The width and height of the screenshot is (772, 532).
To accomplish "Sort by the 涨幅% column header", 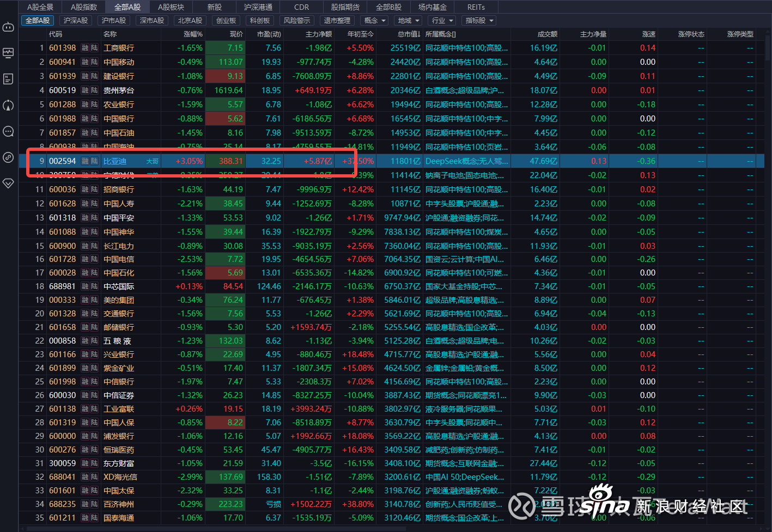I will pyautogui.click(x=193, y=34).
